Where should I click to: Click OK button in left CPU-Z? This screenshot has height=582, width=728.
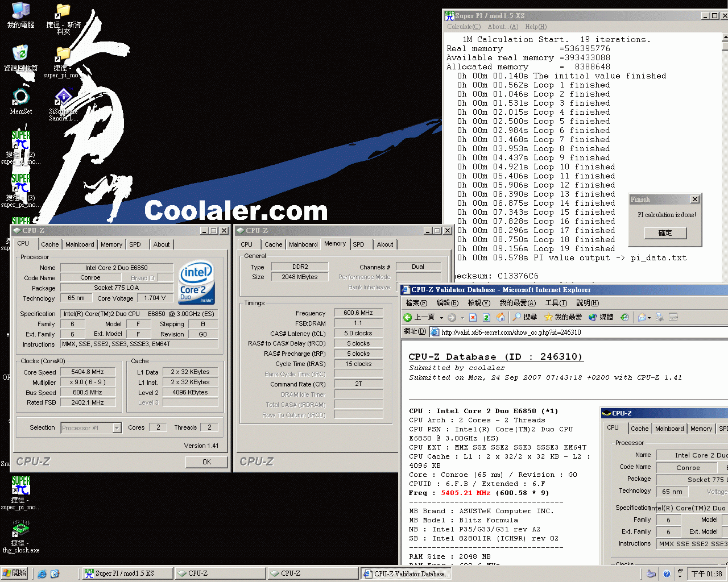(206, 462)
